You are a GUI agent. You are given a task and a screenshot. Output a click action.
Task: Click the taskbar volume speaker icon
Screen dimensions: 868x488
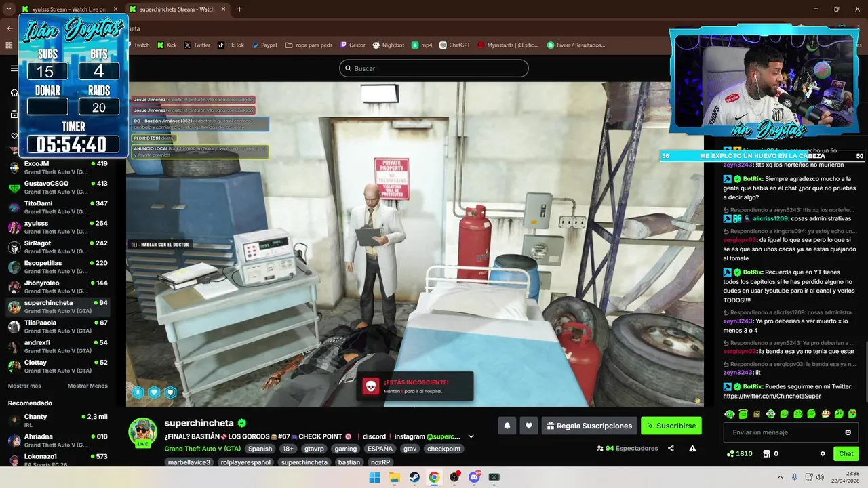820,477
